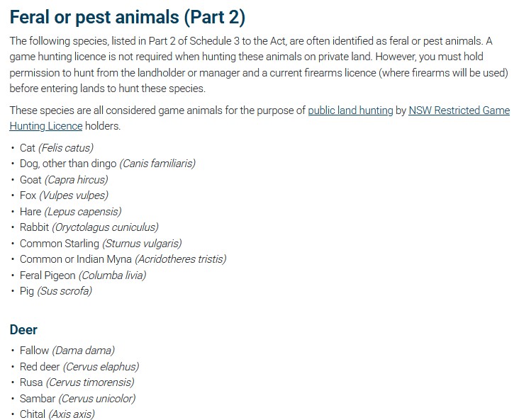Click the Deer section heading
514x420 pixels.
pos(23,329)
